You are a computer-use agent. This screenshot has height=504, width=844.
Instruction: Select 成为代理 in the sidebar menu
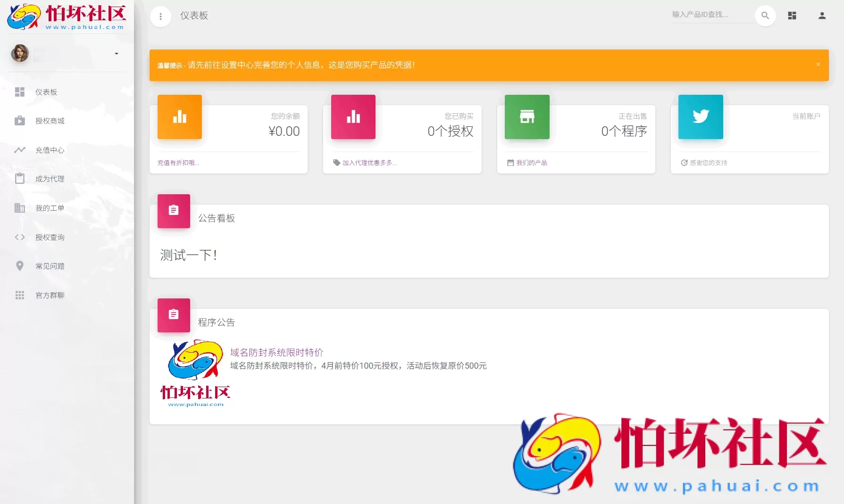pyautogui.click(x=20, y=179)
